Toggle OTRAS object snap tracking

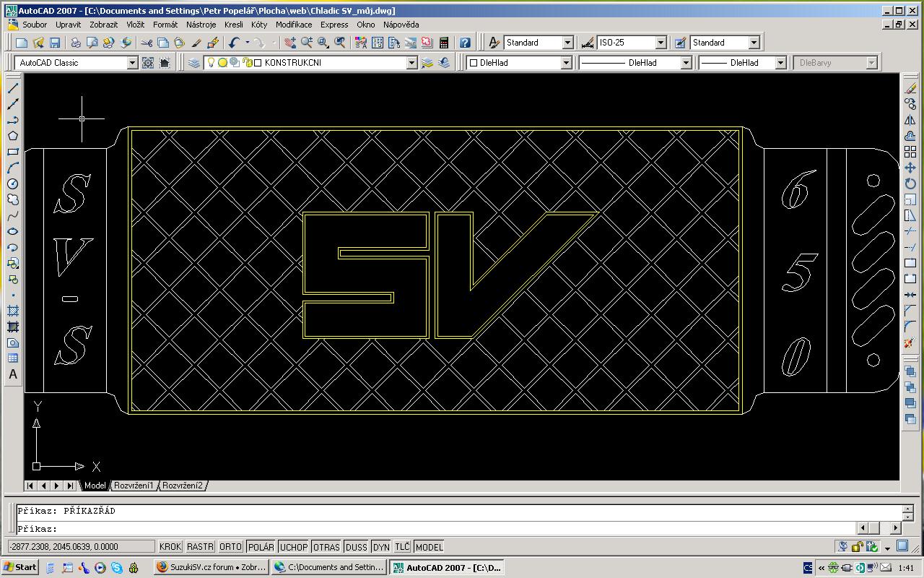coord(326,547)
